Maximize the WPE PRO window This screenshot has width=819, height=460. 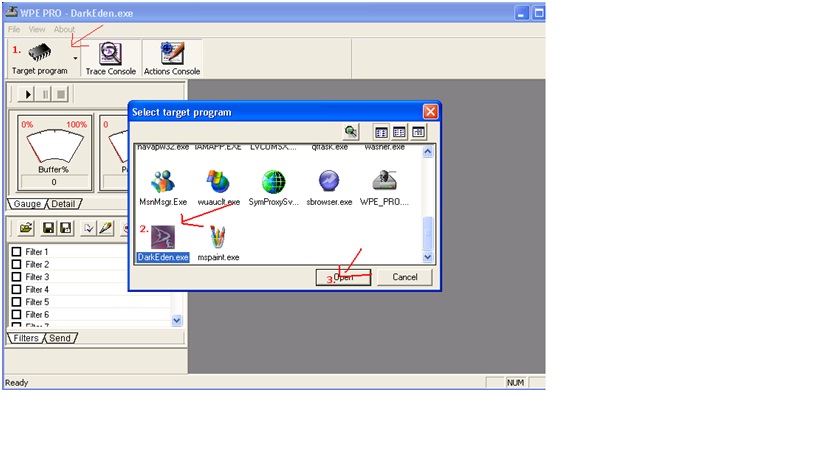tap(539, 13)
